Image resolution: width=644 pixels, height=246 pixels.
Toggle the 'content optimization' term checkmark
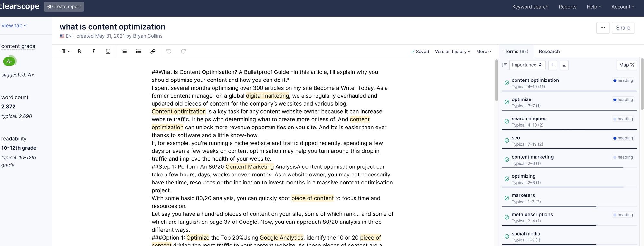coord(507,83)
